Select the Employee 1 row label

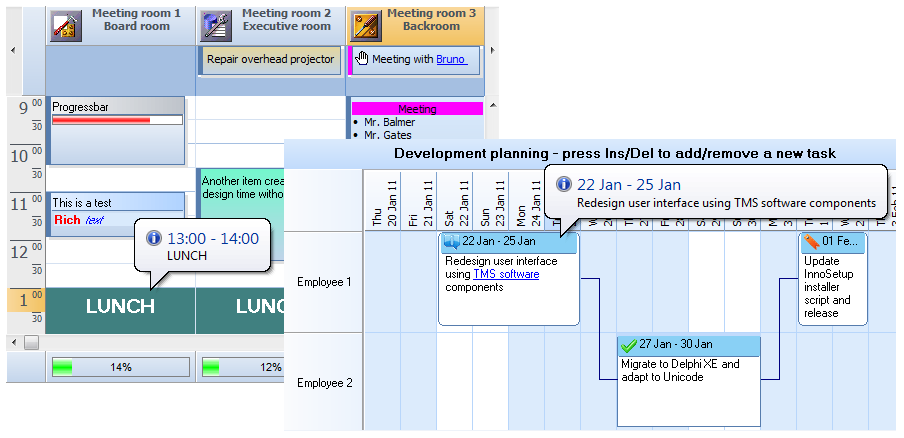[324, 282]
